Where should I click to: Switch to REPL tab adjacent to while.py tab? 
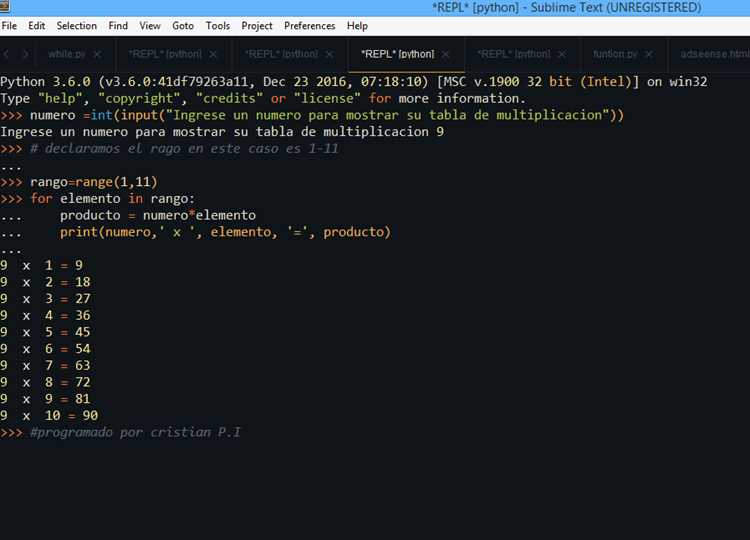pos(165,54)
